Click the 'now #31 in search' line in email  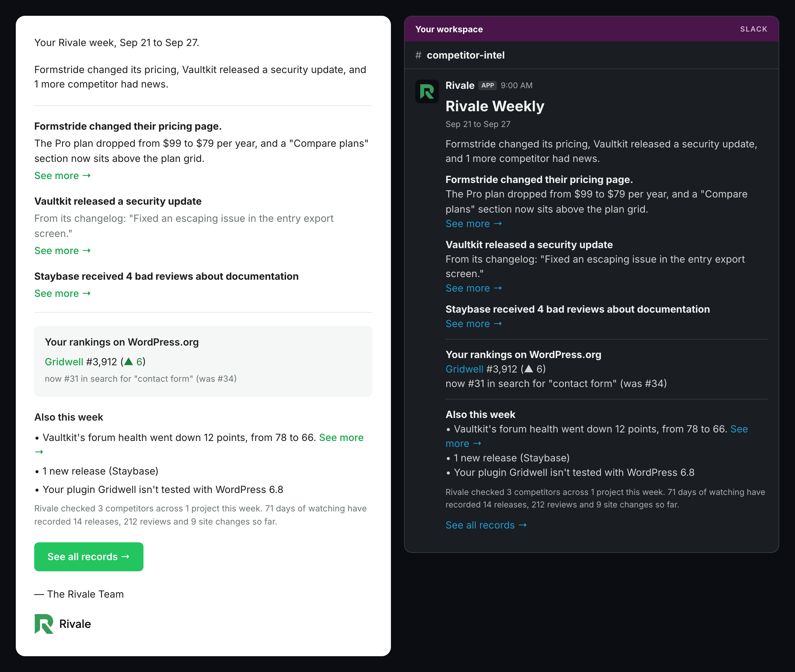point(141,379)
